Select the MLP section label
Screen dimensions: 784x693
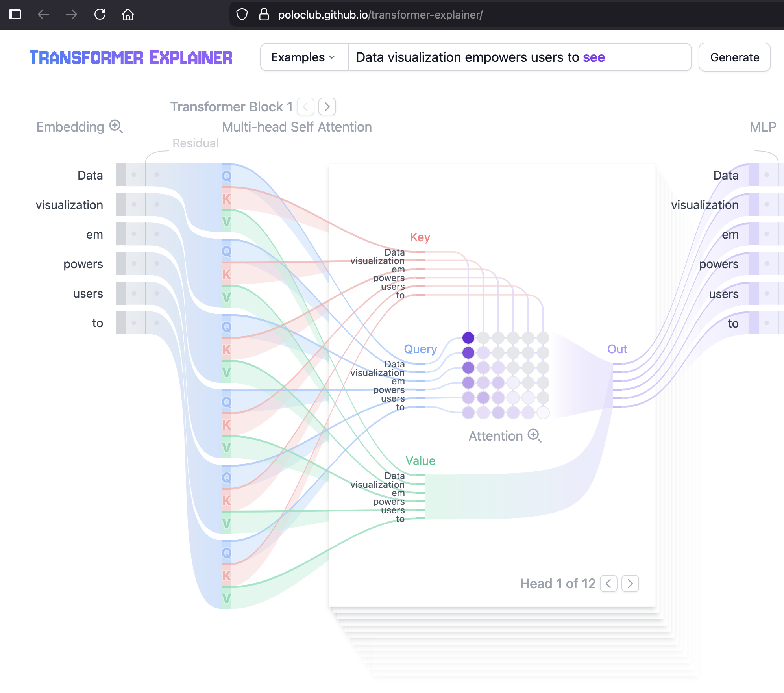coord(763,127)
